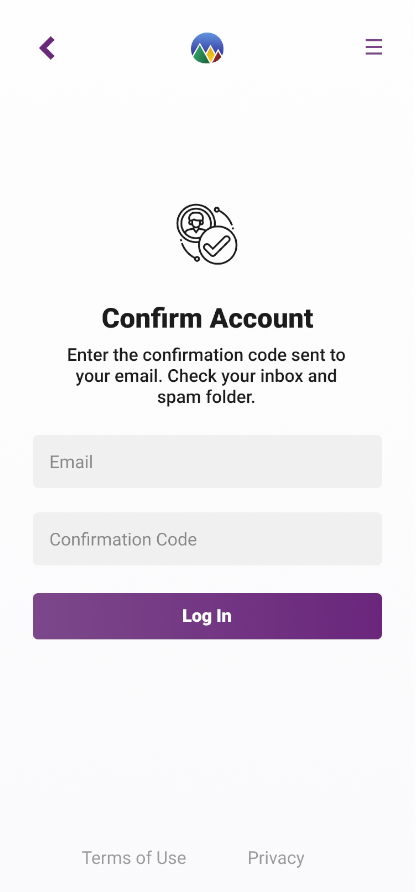The height and width of the screenshot is (892, 416).
Task: Click the Confirm Account heading
Action: pyautogui.click(x=207, y=318)
